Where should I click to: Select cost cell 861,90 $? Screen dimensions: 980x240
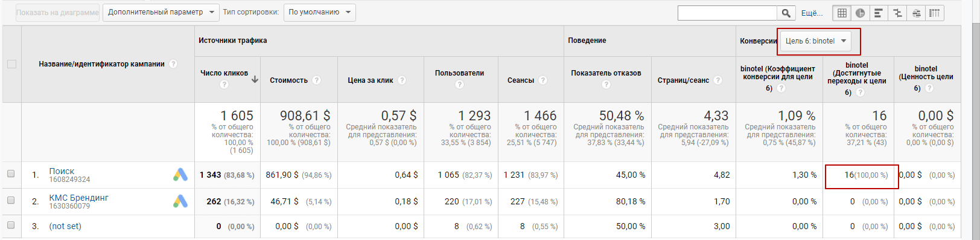pyautogui.click(x=282, y=175)
